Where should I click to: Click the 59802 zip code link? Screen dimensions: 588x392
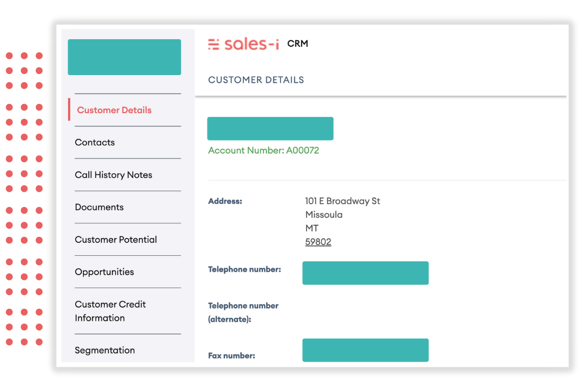point(318,242)
